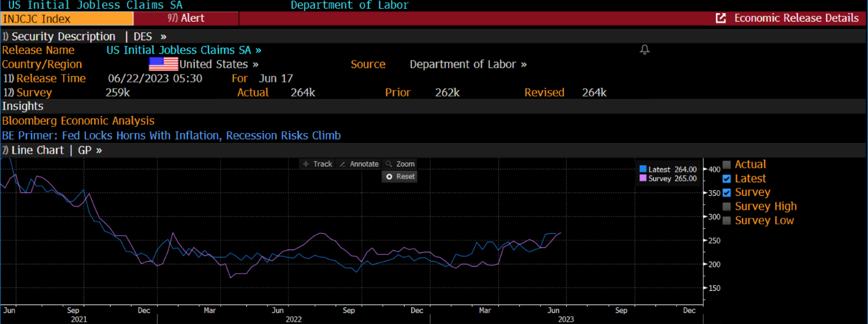The width and height of the screenshot is (868, 324).
Task: Click release time 06/22/2023 05:30
Action: 155,78
